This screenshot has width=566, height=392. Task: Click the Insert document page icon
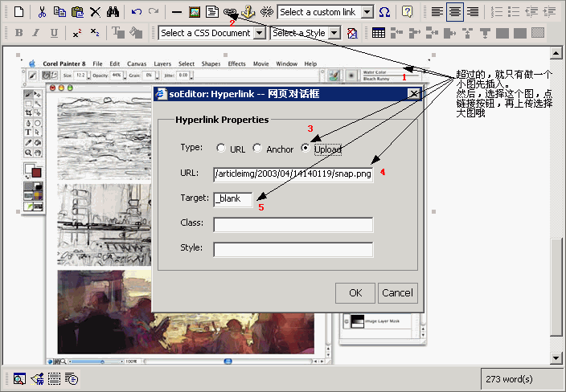click(212, 12)
